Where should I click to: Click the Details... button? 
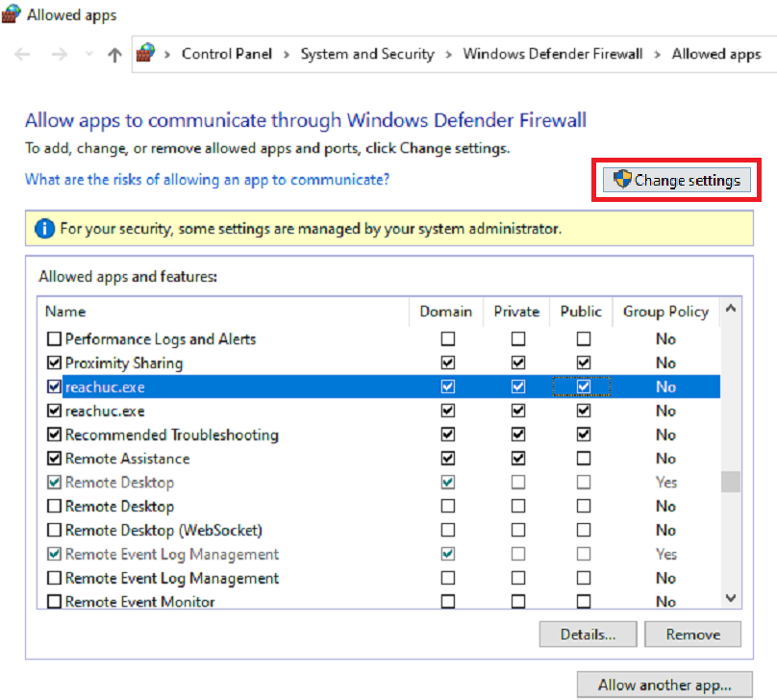tap(588, 634)
